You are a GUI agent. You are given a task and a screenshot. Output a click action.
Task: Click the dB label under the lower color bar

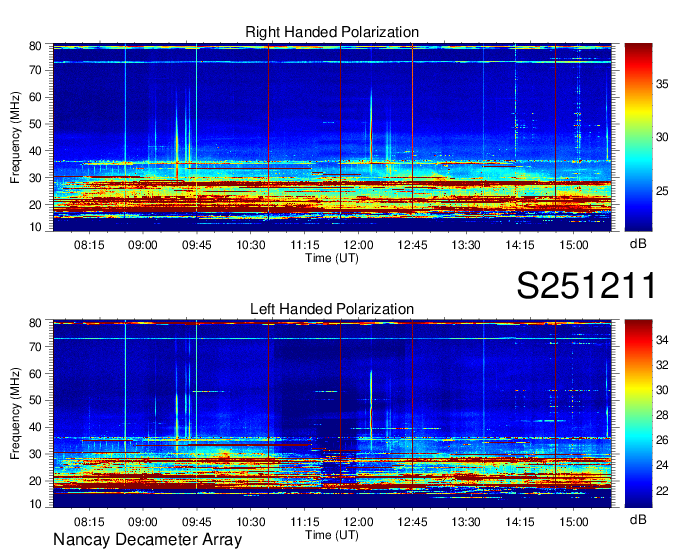[637, 520]
